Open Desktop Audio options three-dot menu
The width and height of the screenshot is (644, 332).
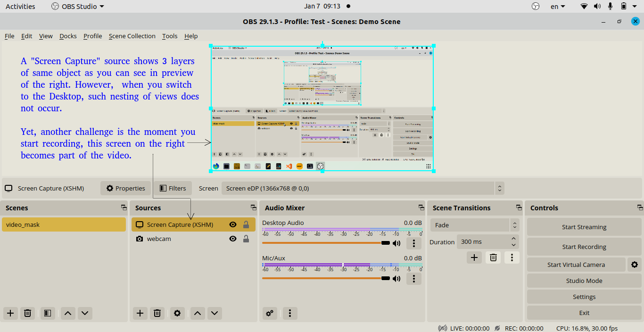click(x=413, y=243)
